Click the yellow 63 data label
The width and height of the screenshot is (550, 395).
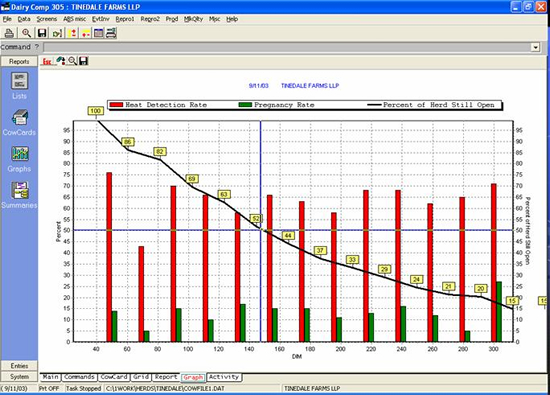[224, 194]
